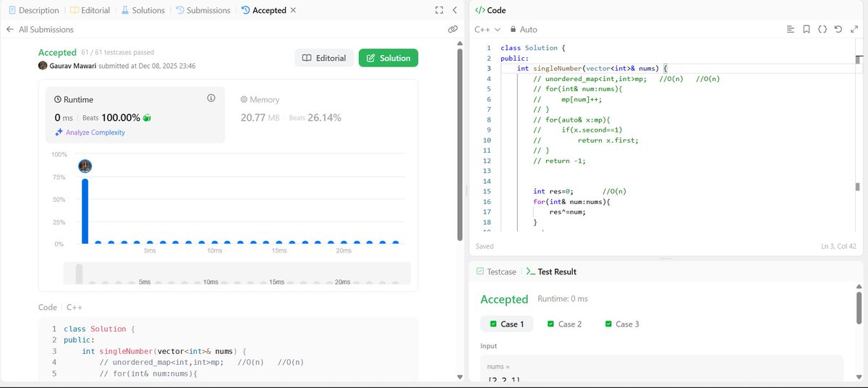Viewport: 868px width, 388px height.
Task: Click the format code icon
Action: click(x=790, y=30)
